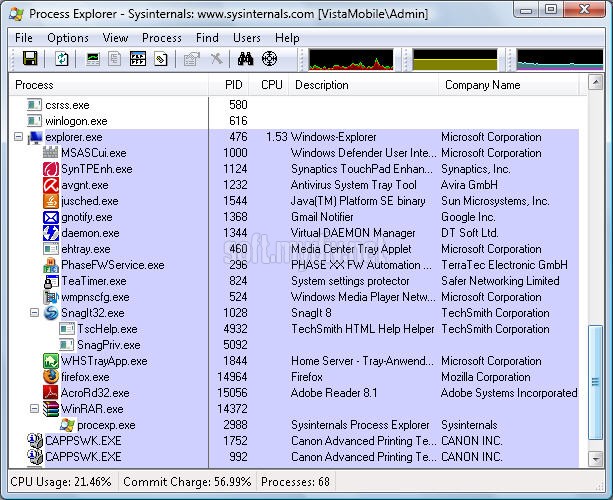
Task: Sort by the Process column header
Action: pyautogui.click(x=109, y=85)
